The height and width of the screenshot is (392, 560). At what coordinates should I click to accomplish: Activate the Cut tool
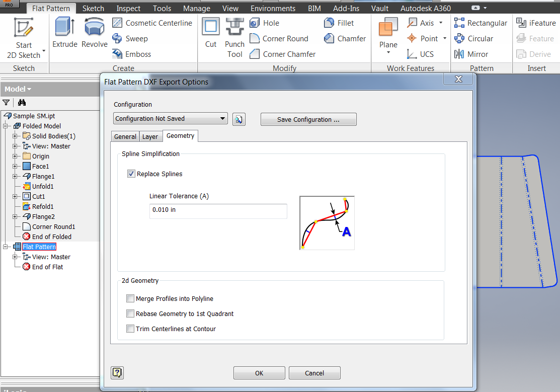[x=211, y=33]
